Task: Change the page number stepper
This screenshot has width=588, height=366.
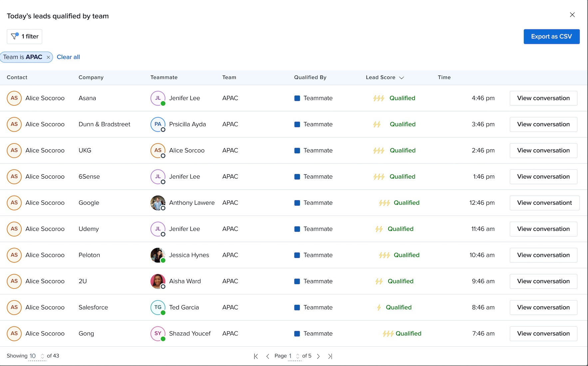Action: pyautogui.click(x=298, y=356)
